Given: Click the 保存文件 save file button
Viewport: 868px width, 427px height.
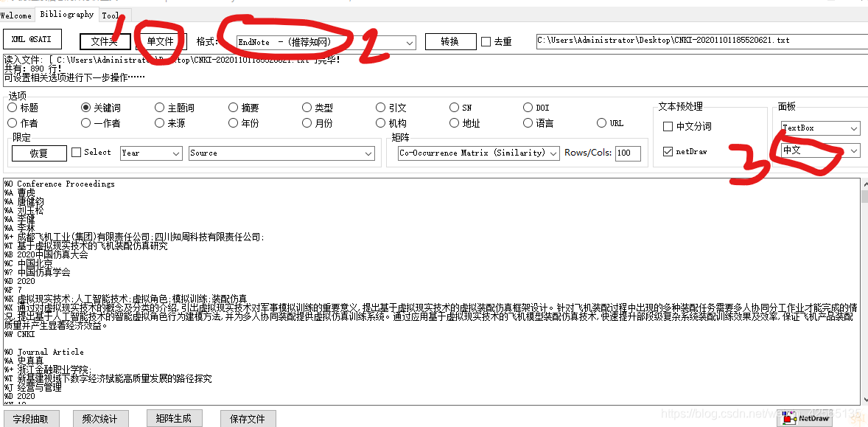Looking at the screenshot, I should coord(248,419).
